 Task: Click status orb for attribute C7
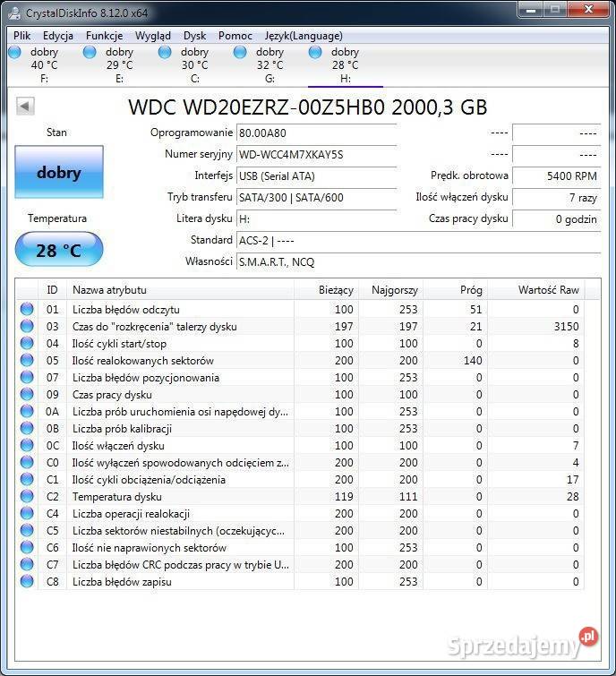(x=27, y=565)
